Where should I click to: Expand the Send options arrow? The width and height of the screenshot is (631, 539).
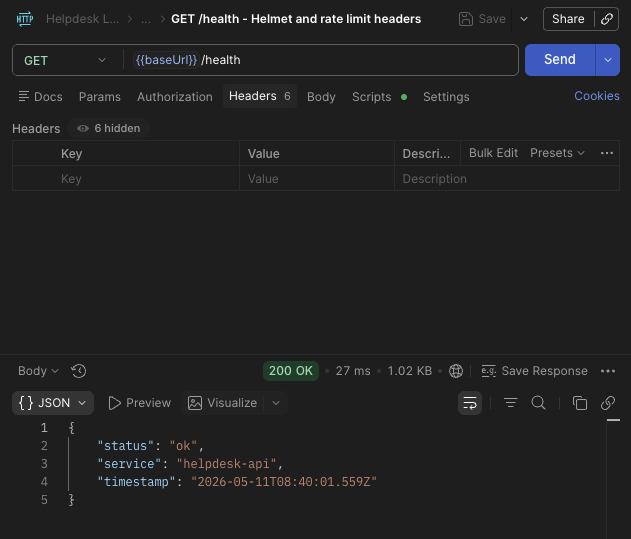pos(608,60)
